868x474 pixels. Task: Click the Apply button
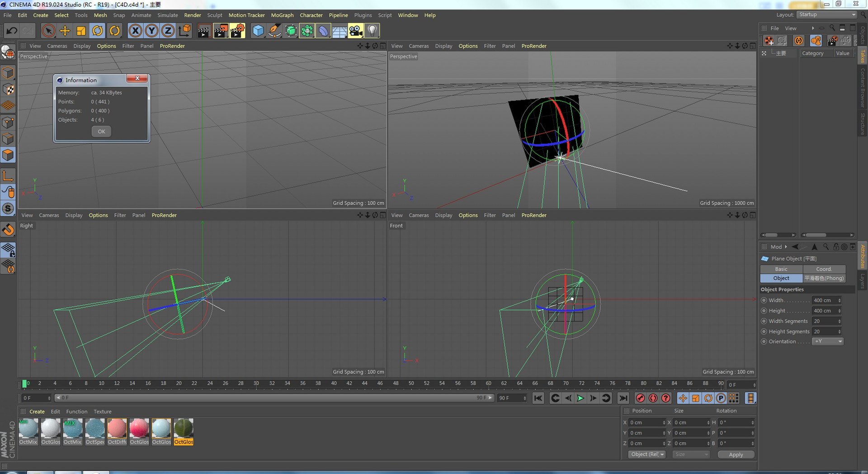(736, 455)
